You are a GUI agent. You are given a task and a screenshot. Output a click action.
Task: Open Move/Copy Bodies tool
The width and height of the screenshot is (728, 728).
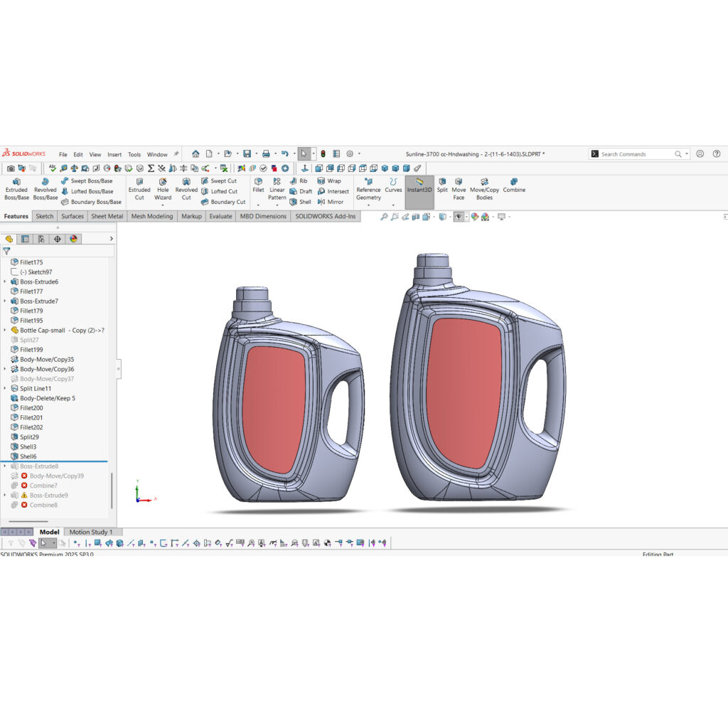[484, 189]
